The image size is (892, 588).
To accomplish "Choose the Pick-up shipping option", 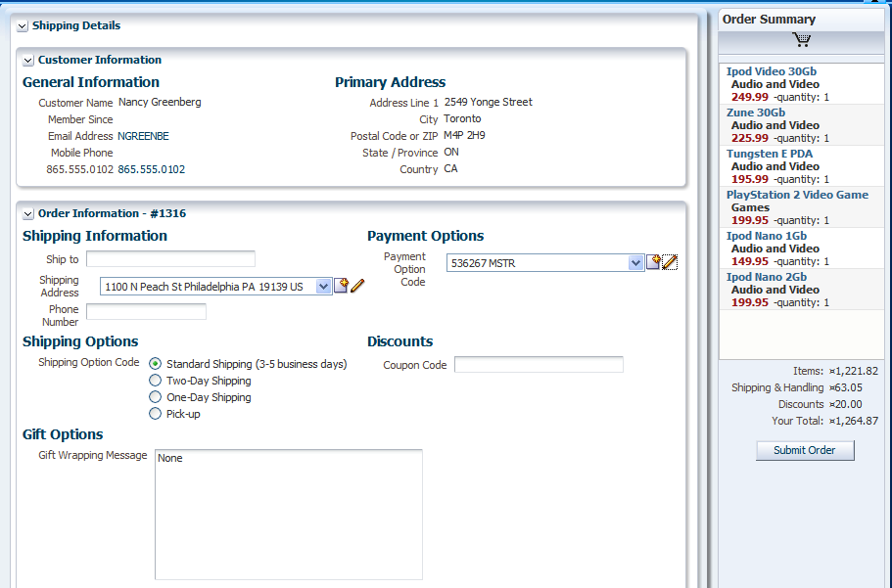I will point(155,414).
